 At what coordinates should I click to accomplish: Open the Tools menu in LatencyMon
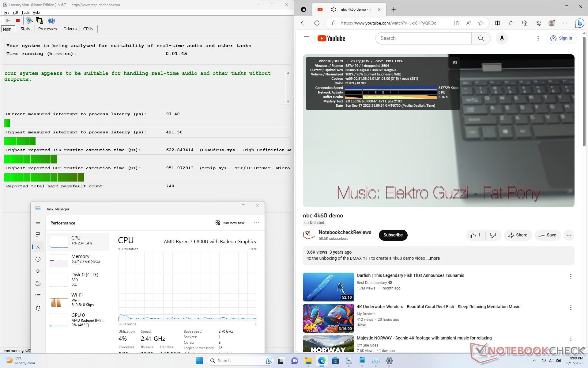tap(25, 13)
